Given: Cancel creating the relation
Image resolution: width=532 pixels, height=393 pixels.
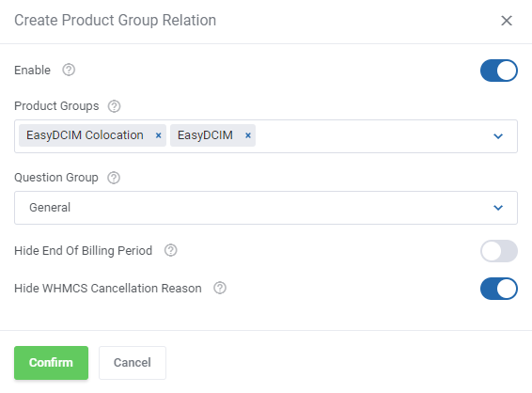Looking at the screenshot, I should [133, 363].
